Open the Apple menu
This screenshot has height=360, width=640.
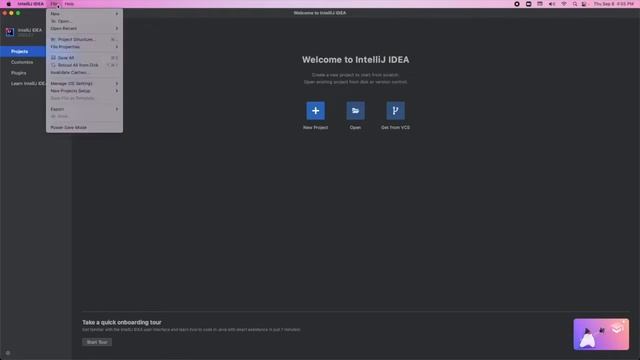(x=9, y=4)
